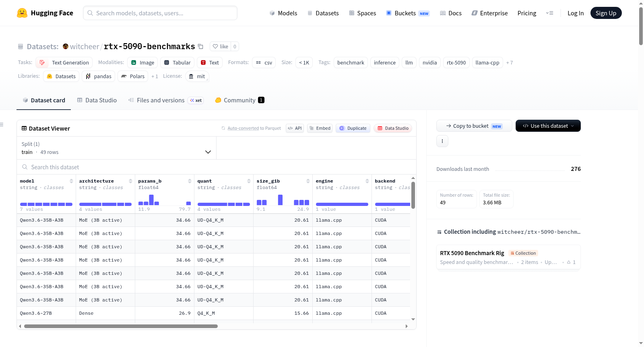Open the three-dot more options menu
This screenshot has width=644, height=347.
click(x=442, y=141)
